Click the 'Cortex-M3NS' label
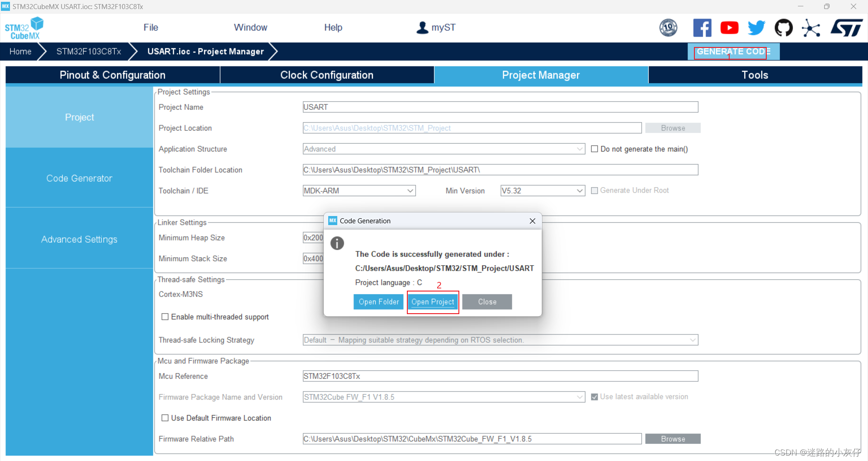The height and width of the screenshot is (461, 868). click(x=181, y=294)
